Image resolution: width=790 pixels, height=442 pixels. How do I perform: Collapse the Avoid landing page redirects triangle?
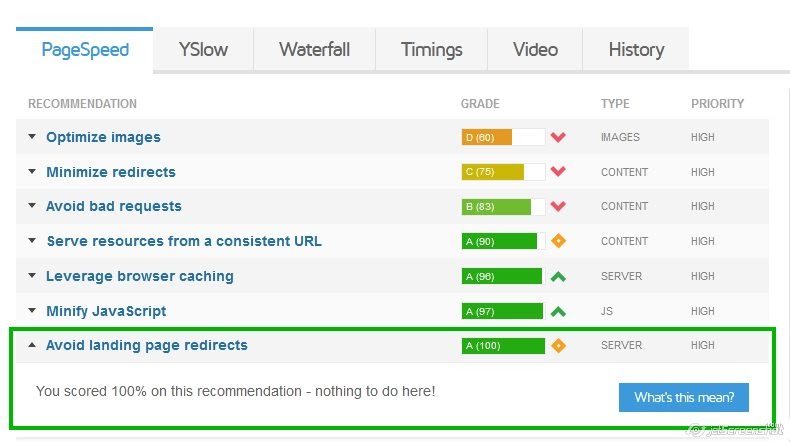click(x=32, y=345)
